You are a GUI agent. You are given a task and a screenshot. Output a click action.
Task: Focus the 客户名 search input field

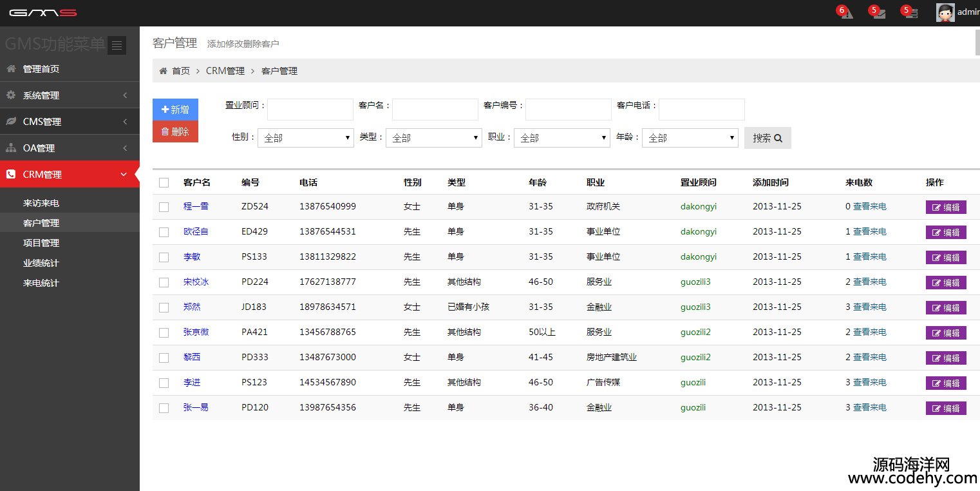tap(435, 110)
